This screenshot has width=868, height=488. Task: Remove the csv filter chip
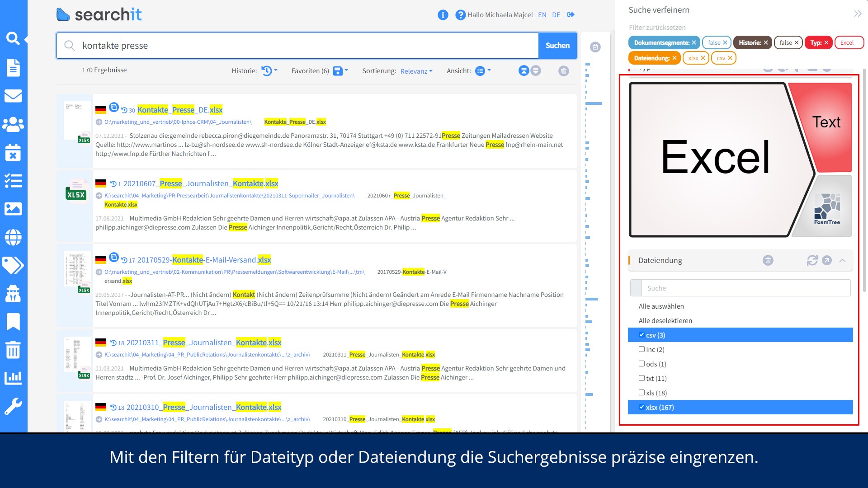click(x=730, y=58)
